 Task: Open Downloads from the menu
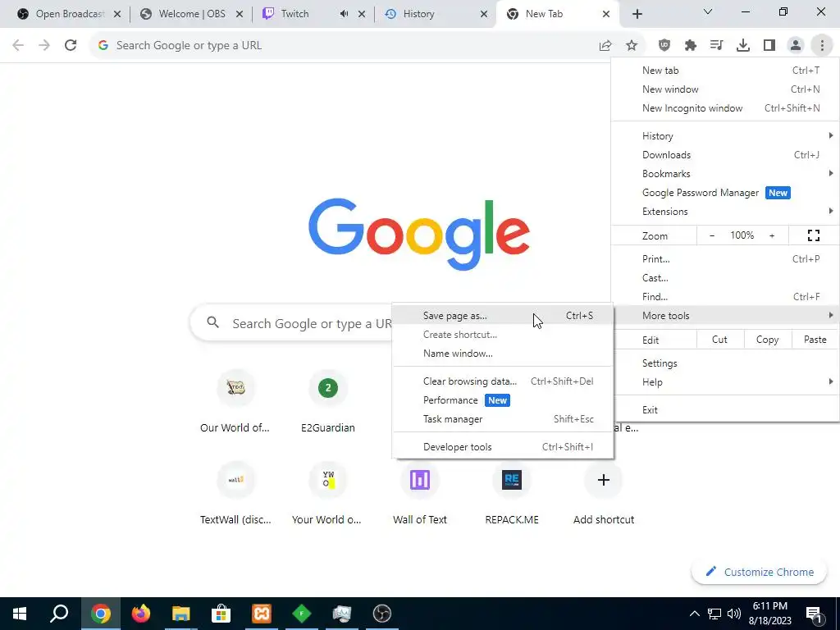pos(725,155)
